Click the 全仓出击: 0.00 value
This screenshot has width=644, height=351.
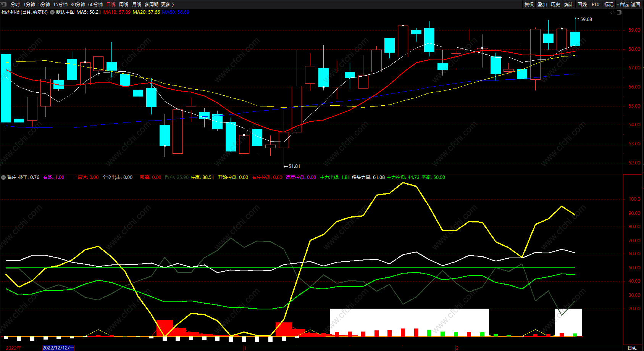(118, 177)
